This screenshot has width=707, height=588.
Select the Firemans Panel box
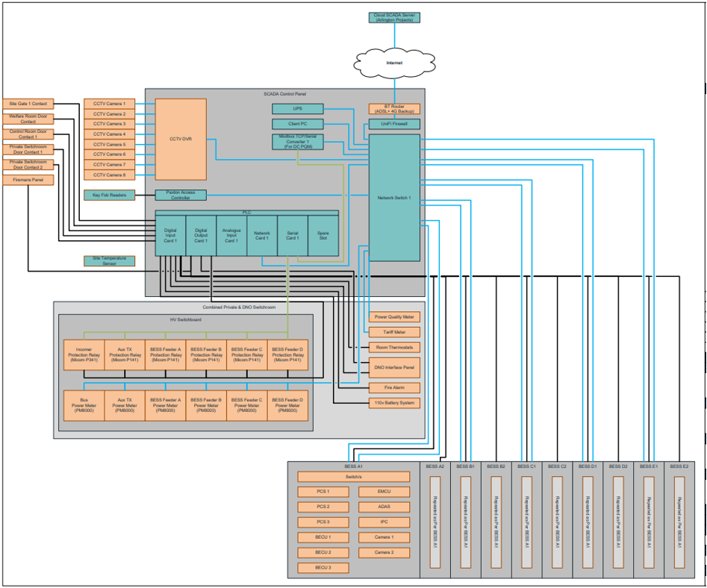pos(28,180)
